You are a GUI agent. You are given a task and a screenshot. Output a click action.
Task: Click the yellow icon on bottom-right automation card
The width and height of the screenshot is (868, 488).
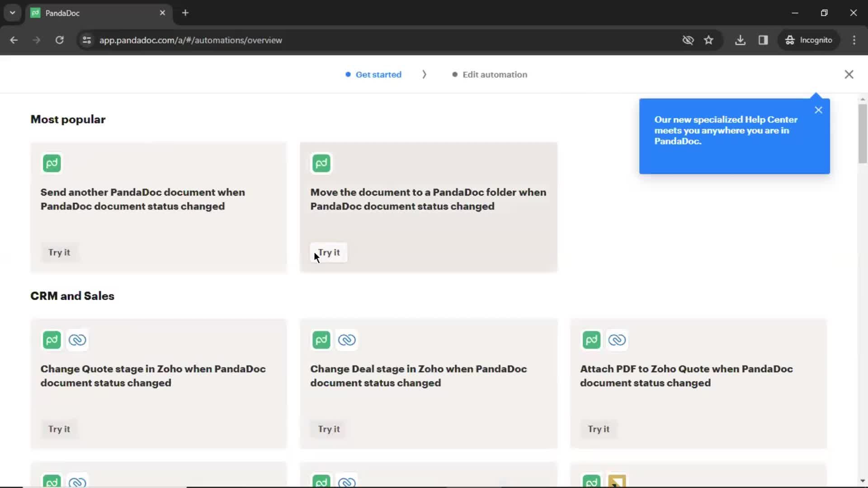tap(617, 482)
